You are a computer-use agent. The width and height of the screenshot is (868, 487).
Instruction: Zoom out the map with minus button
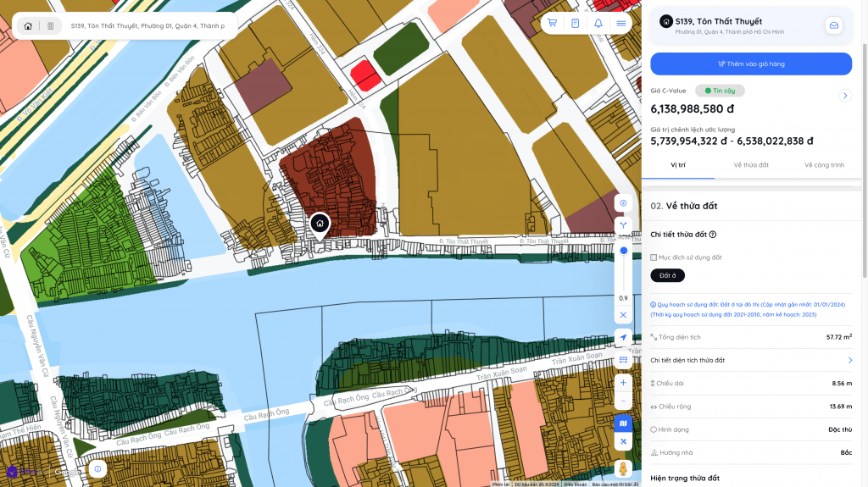pyautogui.click(x=623, y=401)
